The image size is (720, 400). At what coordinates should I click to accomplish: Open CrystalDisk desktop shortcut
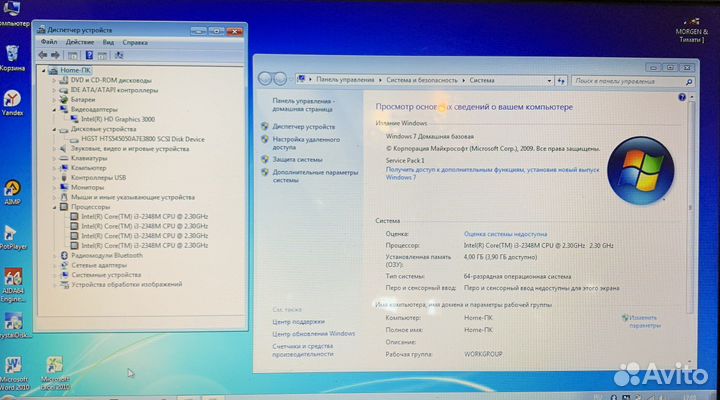coord(14,326)
